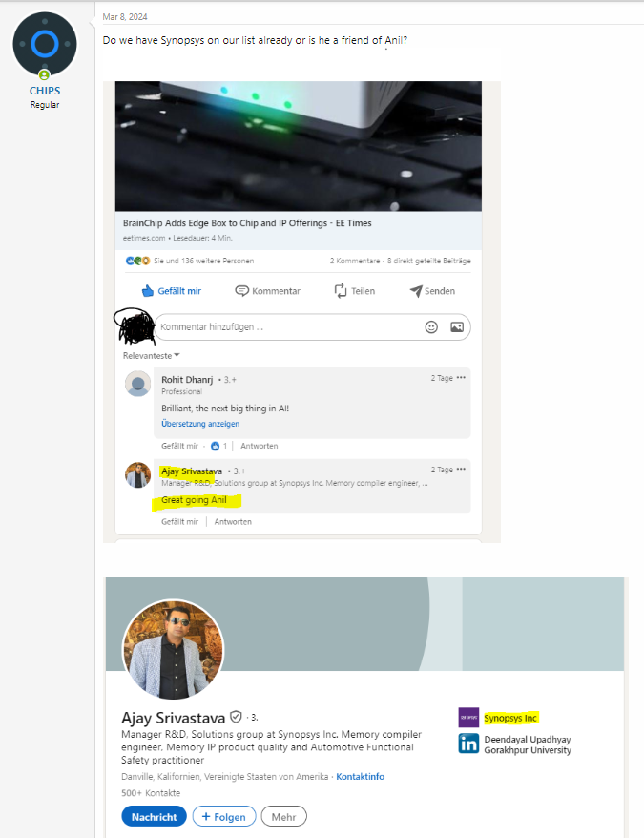The width and height of the screenshot is (644, 838).
Task: Open the 2 Kommentare count
Action: (x=355, y=261)
